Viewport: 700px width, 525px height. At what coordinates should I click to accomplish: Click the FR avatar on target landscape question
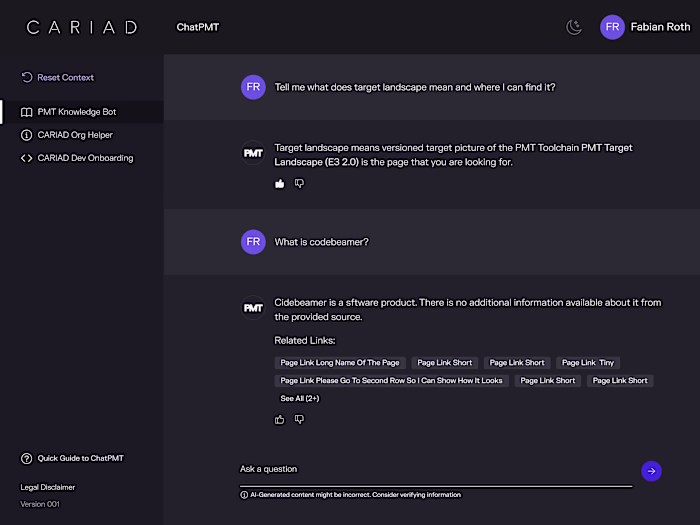point(253,87)
